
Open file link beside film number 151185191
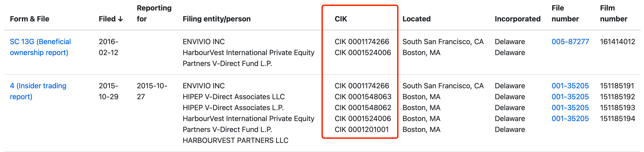(x=570, y=86)
